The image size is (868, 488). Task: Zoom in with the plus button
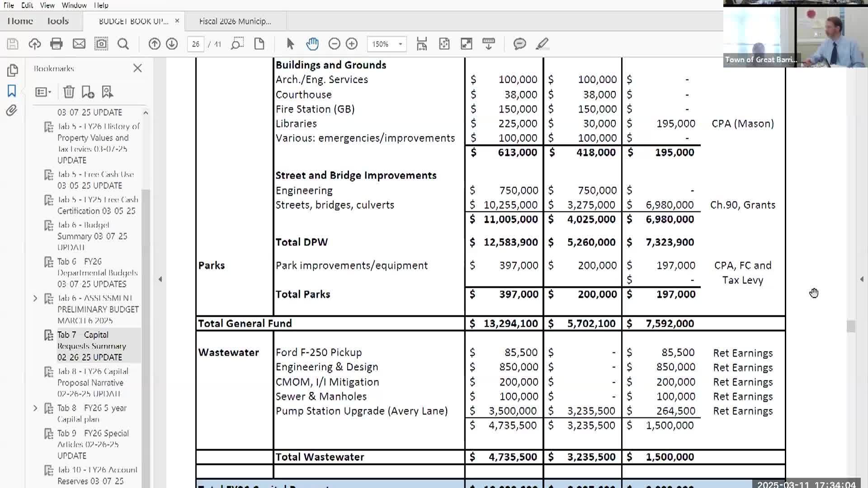tap(352, 44)
